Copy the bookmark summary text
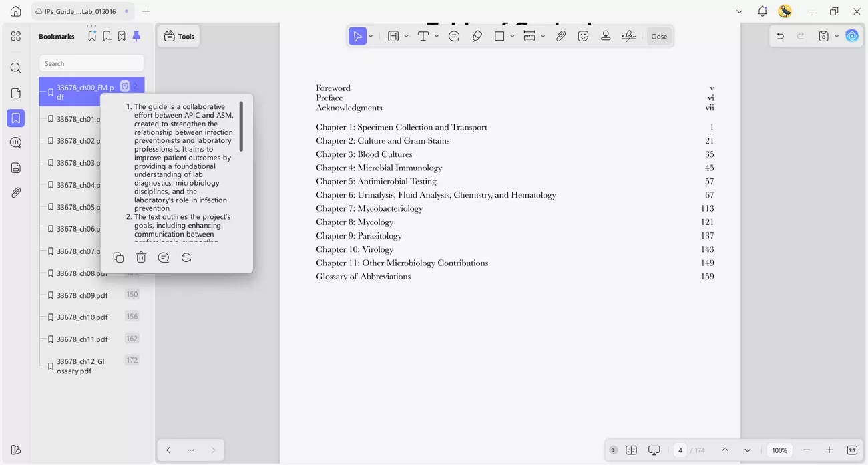Screen dimensions: 868x465 point(118,257)
